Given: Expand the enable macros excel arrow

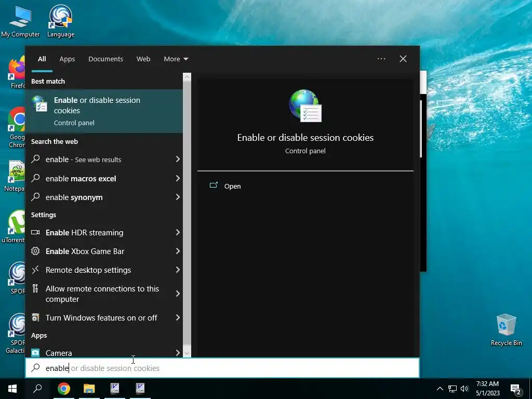Looking at the screenshot, I should click(178, 178).
